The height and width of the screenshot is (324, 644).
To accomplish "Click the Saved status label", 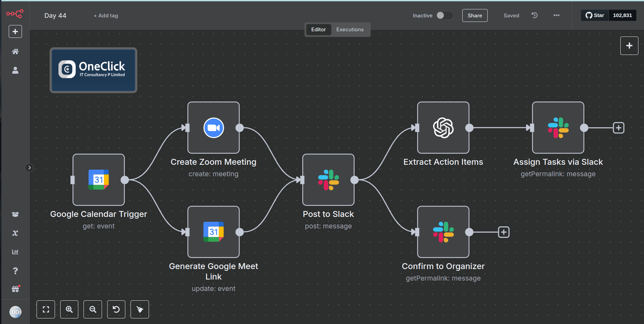I will click(511, 16).
